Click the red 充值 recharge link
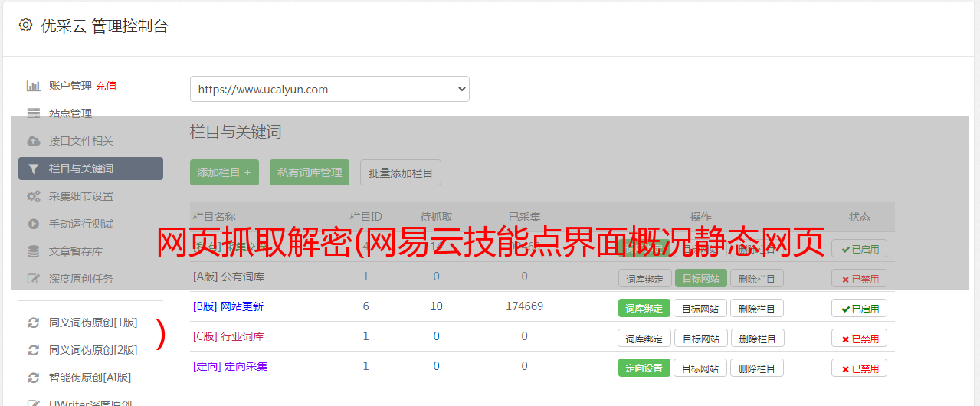The width and height of the screenshot is (980, 406). tap(106, 86)
